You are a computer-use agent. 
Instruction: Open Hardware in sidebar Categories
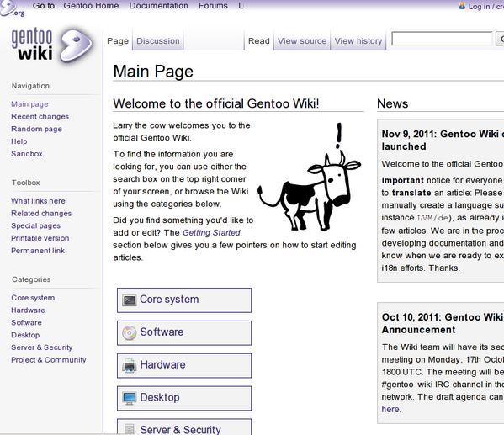28,310
